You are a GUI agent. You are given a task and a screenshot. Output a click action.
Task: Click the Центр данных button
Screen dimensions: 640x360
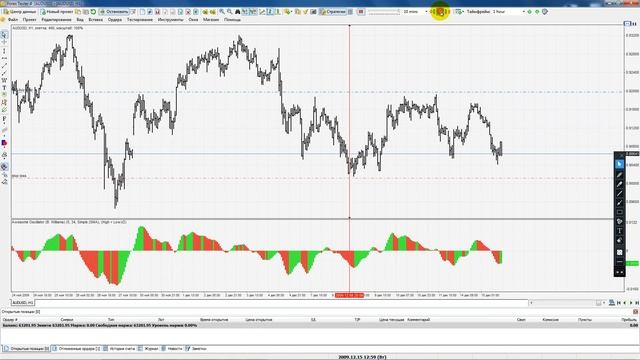tap(19, 12)
